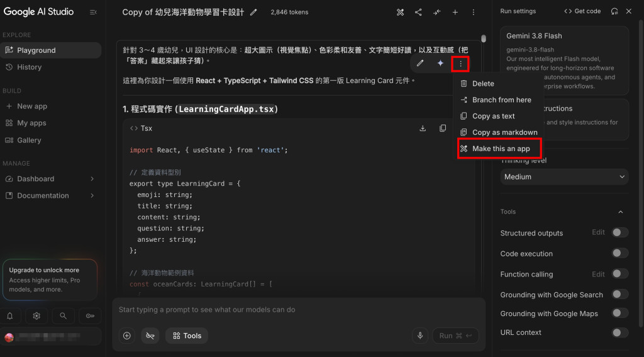Open History in the sidebar

pyautogui.click(x=50, y=67)
